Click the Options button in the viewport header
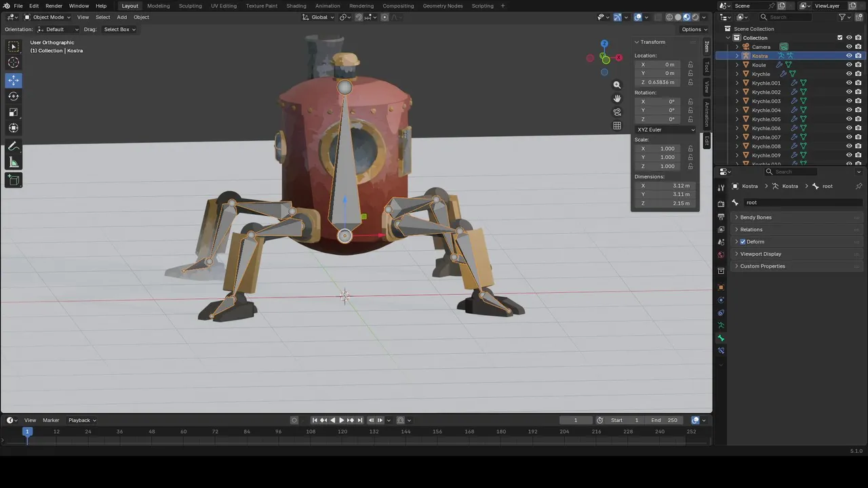Screen dimensions: 868x488 (693, 29)
